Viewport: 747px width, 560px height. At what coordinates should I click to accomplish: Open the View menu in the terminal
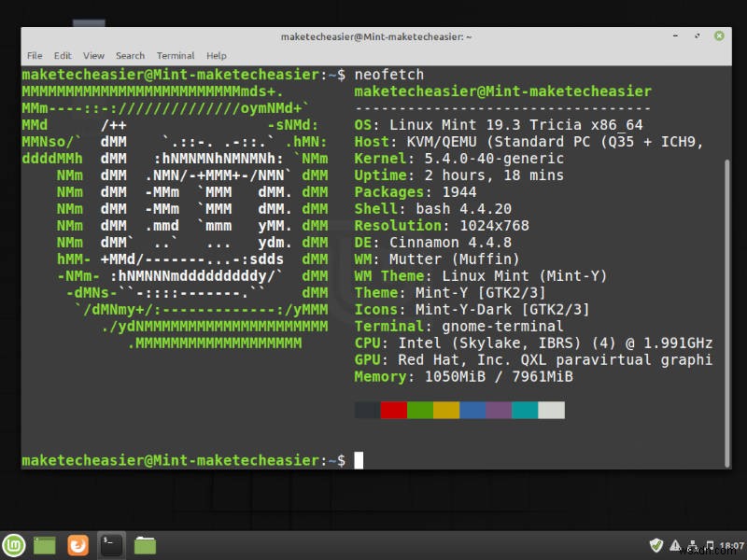tap(92, 55)
